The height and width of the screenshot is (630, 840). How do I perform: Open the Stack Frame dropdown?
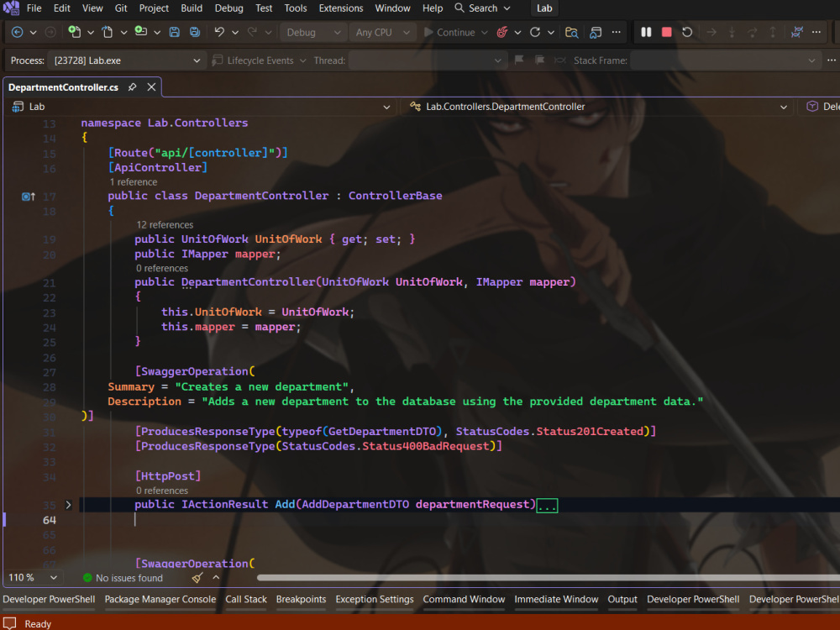(726, 60)
